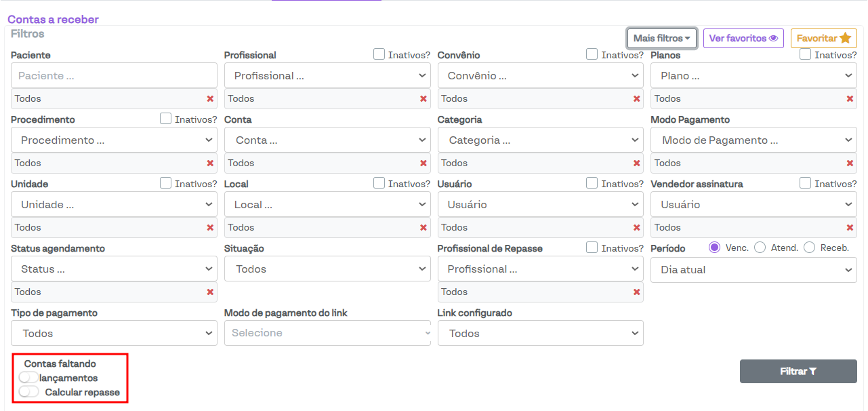Open the Convênio dropdown

540,76
